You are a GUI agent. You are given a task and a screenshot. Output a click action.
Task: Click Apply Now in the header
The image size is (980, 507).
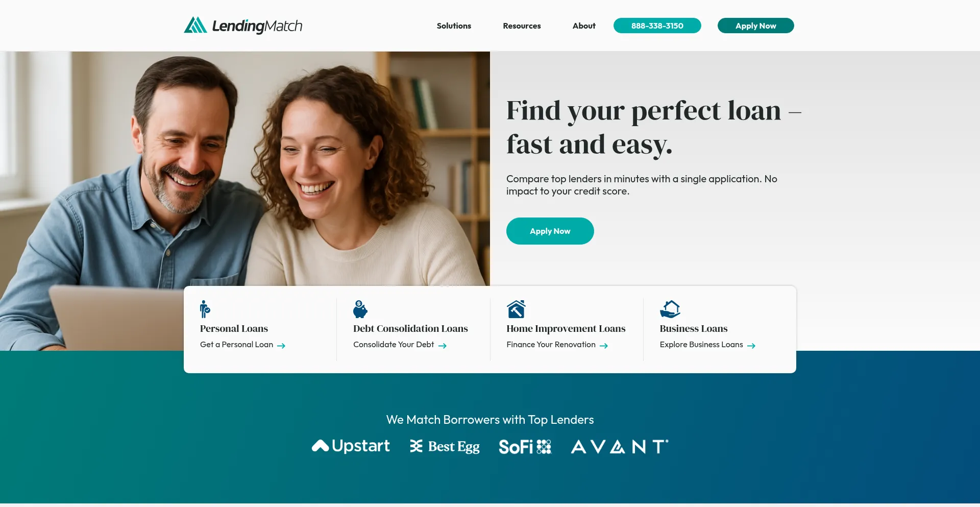click(x=756, y=26)
